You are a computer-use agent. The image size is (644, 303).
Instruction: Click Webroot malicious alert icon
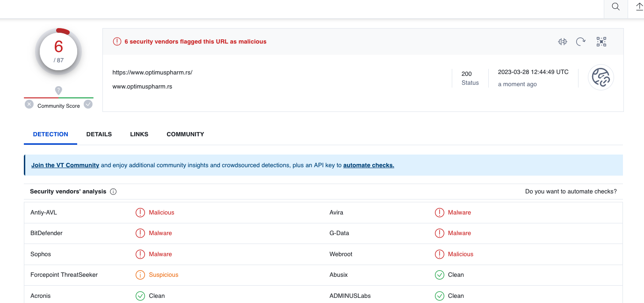point(440,254)
